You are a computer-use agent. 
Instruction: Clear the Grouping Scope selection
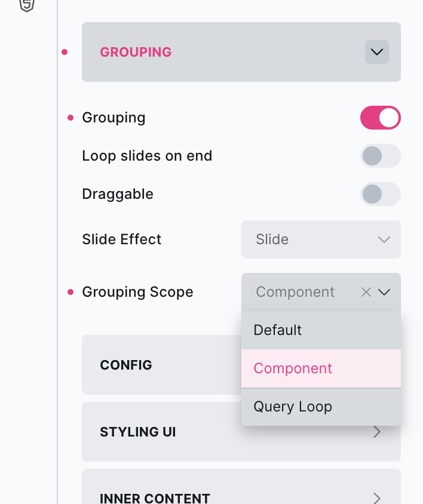tap(366, 292)
